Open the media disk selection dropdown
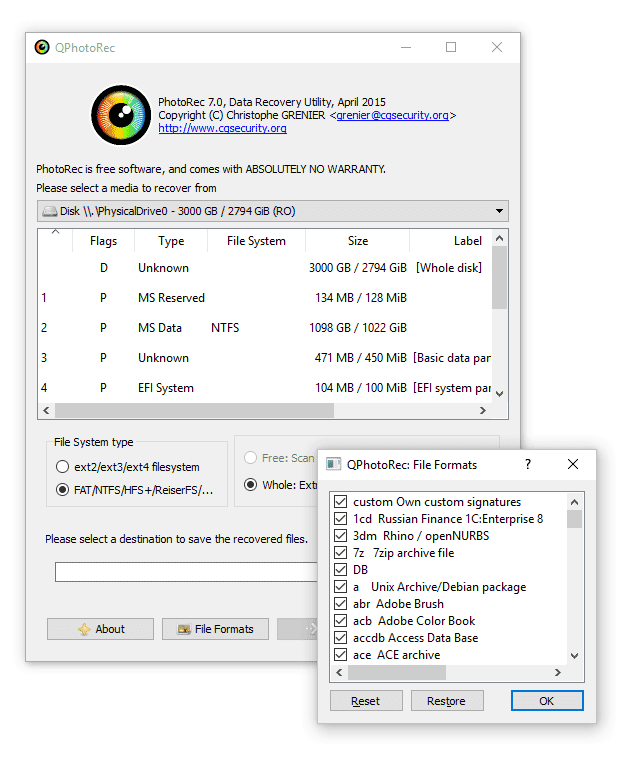Image resolution: width=628 pixels, height=759 pixels. tap(273, 211)
